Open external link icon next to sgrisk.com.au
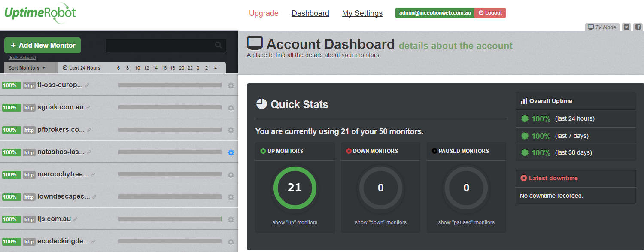 88,108
